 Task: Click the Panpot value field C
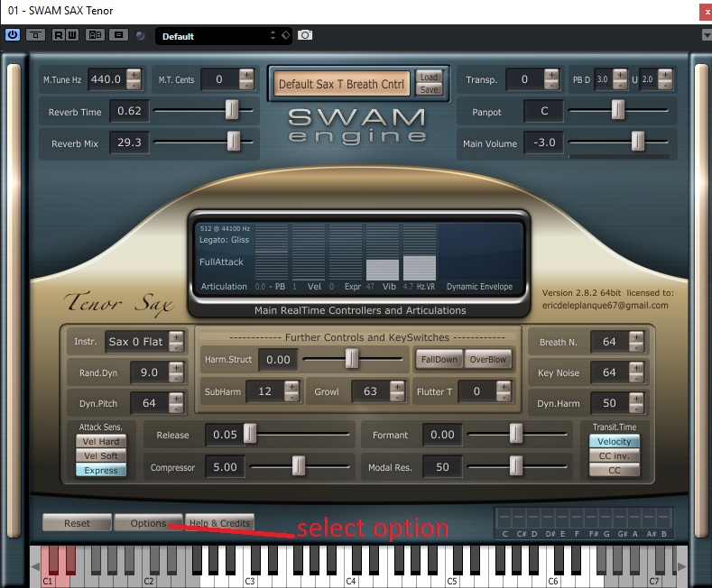pyautogui.click(x=544, y=111)
